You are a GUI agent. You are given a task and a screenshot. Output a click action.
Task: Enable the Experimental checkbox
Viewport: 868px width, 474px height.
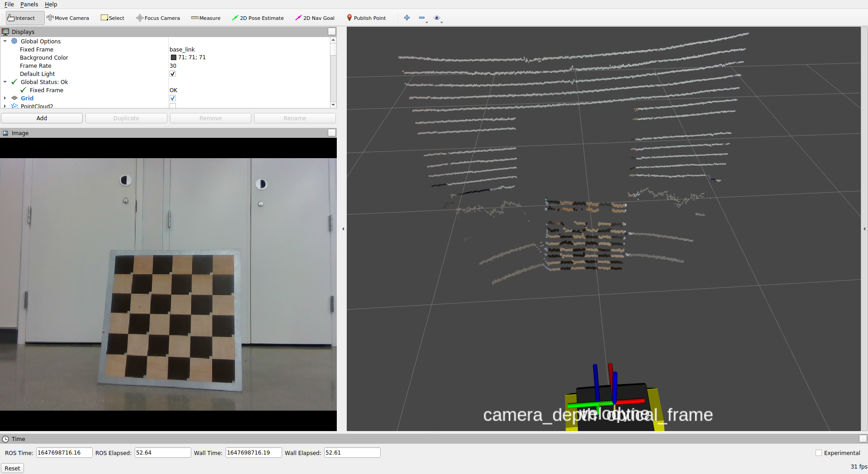(x=819, y=453)
